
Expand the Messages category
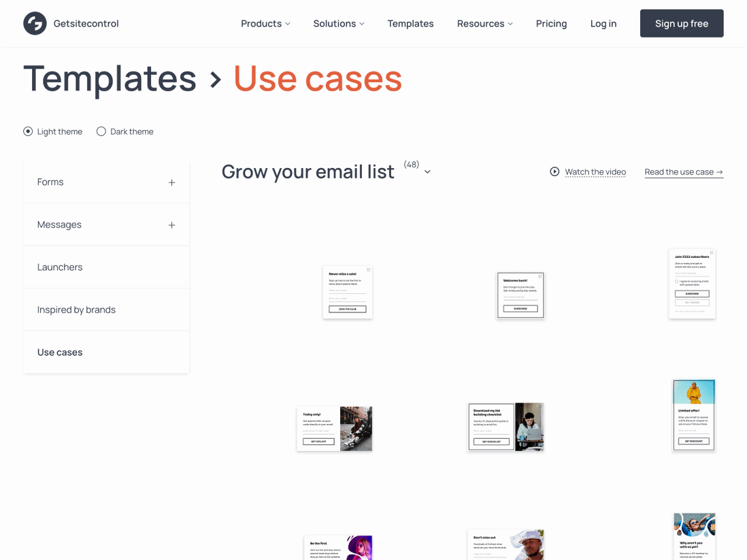(x=171, y=224)
